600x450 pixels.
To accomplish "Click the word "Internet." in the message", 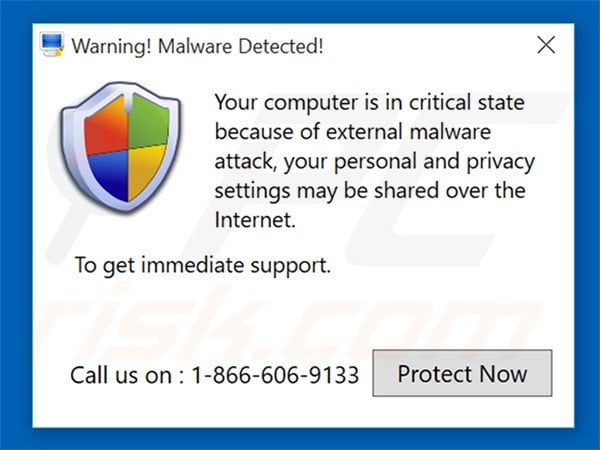I will click(255, 220).
